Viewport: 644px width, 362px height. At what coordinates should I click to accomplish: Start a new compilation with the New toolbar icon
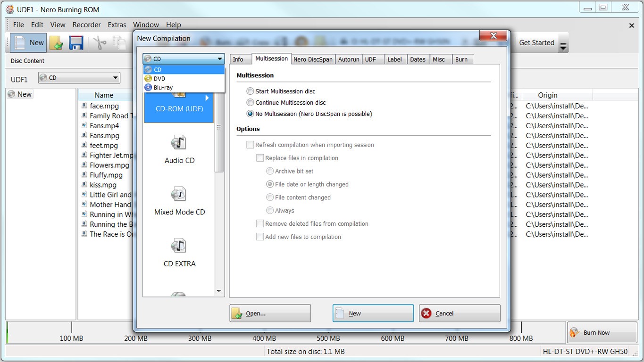tap(28, 42)
